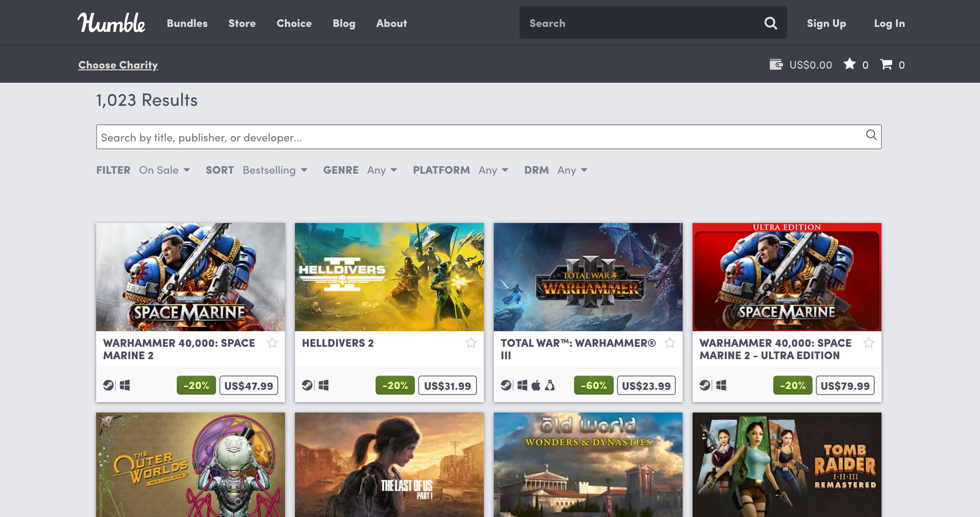Viewport: 980px width, 517px height.
Task: Open The Outer Worlds cover image
Action: (191, 465)
